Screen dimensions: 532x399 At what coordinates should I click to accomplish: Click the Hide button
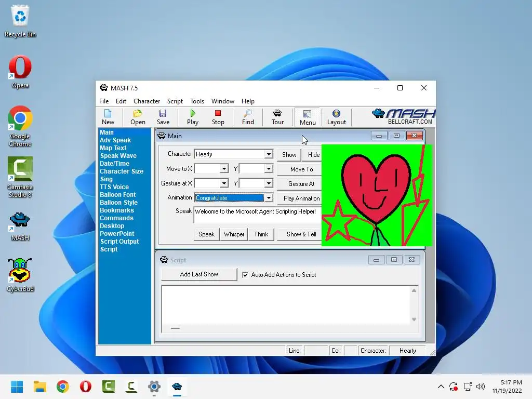click(x=312, y=155)
